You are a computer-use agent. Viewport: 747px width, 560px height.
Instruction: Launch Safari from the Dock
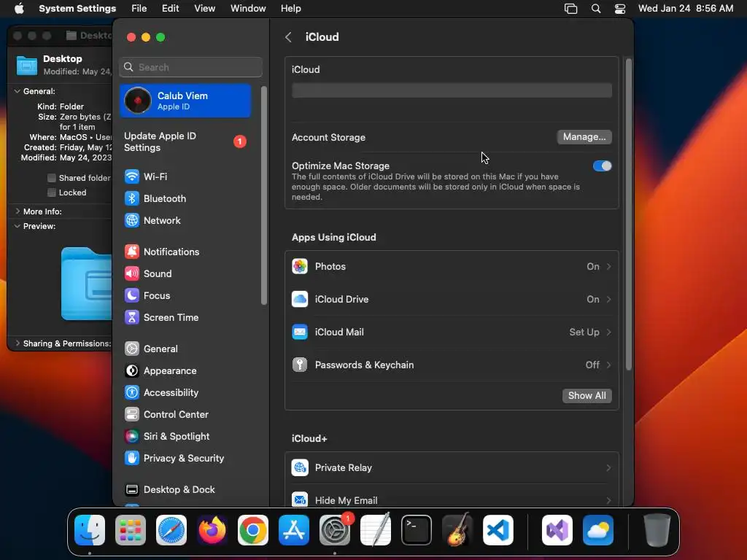171,530
